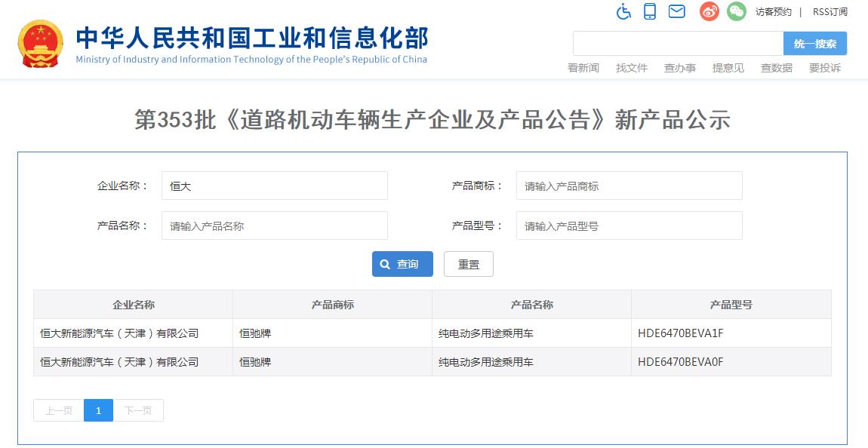
Task: Click the email envelope icon
Action: [x=676, y=11]
